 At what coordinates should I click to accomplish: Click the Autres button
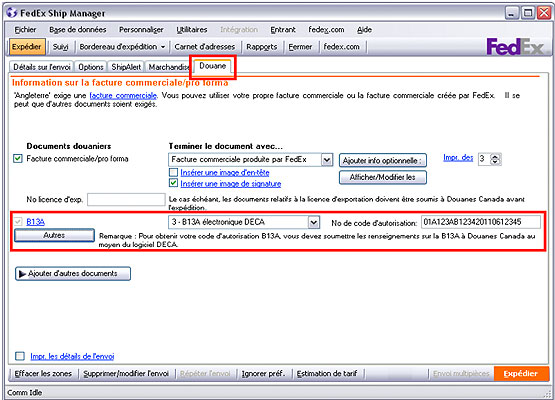[54, 235]
